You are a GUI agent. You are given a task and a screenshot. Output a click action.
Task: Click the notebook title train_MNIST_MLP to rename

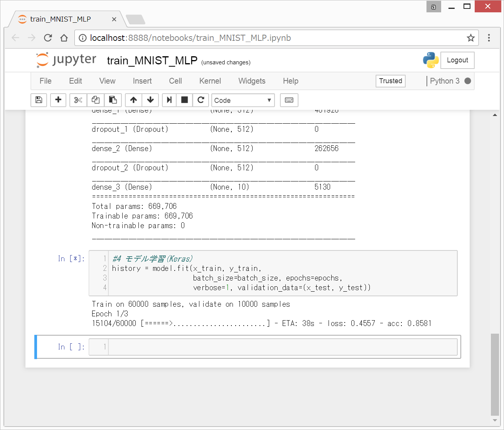tap(152, 61)
